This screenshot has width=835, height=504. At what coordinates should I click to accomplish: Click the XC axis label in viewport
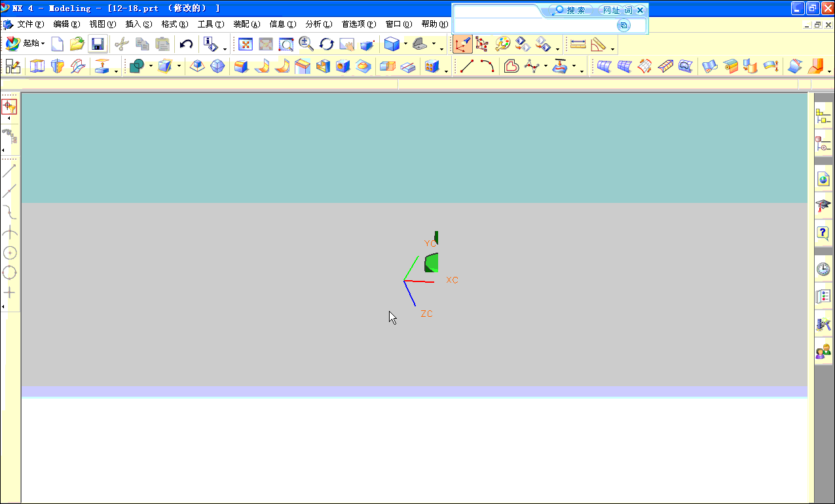click(452, 280)
